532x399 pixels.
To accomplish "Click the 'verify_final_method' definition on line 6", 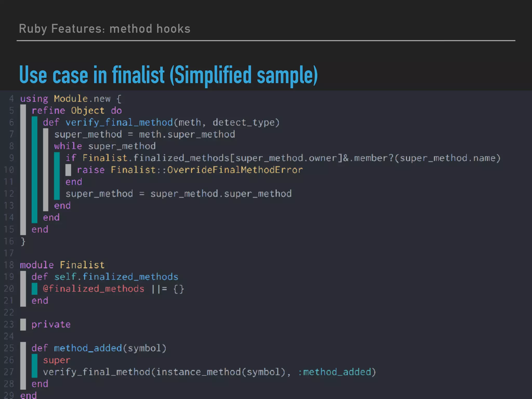I will point(119,122).
